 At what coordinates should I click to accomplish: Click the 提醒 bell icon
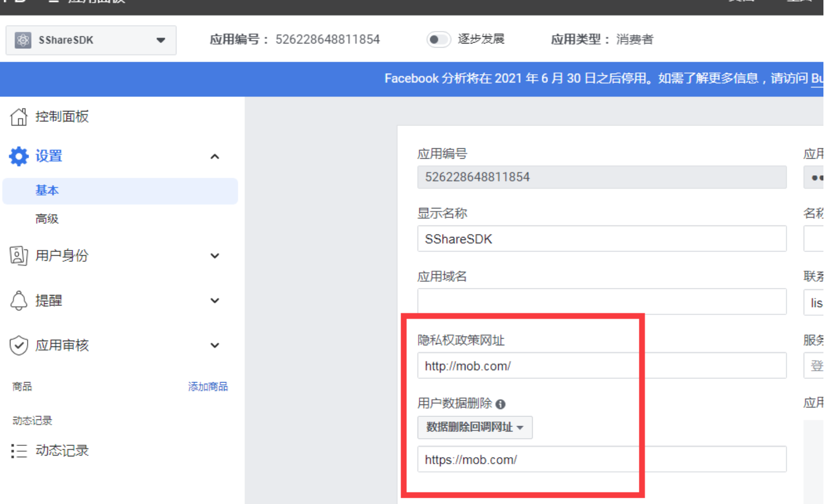19,301
